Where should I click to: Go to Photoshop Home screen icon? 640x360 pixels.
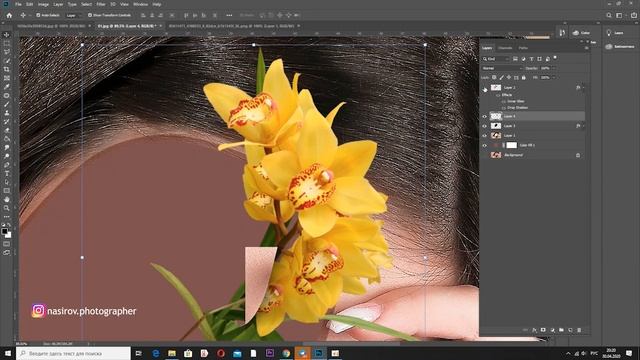(x=9, y=15)
